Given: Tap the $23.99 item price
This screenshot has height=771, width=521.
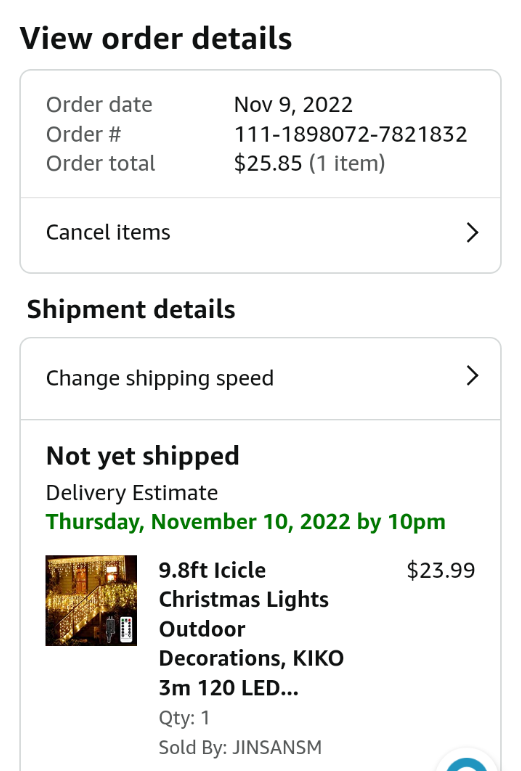Looking at the screenshot, I should click(441, 570).
